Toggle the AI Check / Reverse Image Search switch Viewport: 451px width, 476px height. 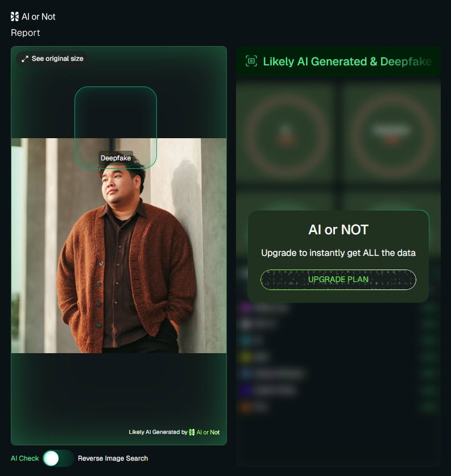[58, 458]
